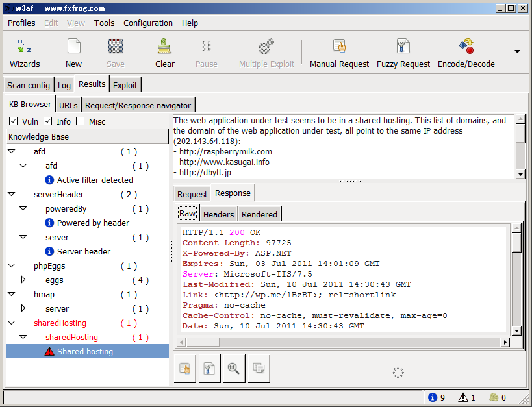Select the Powered by header entry

click(93, 223)
